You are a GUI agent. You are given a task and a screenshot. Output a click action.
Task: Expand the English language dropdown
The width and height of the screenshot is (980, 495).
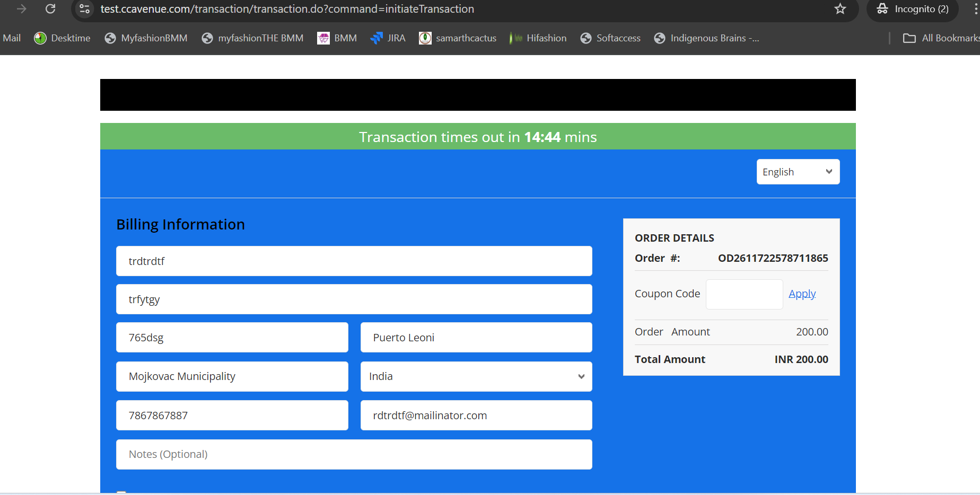point(798,172)
